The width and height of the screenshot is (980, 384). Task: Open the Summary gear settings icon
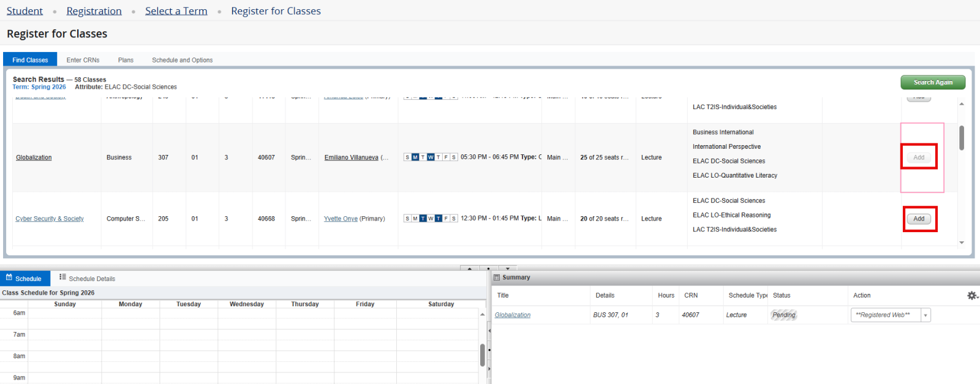click(972, 295)
